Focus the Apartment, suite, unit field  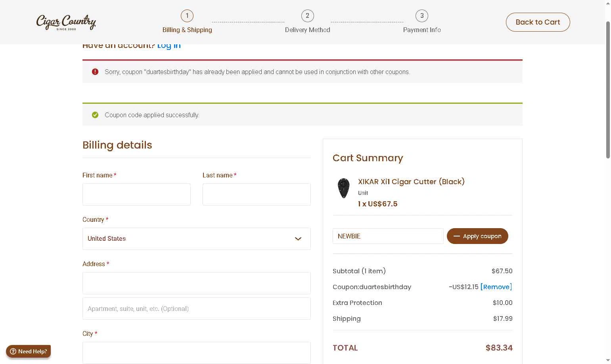pyautogui.click(x=197, y=309)
